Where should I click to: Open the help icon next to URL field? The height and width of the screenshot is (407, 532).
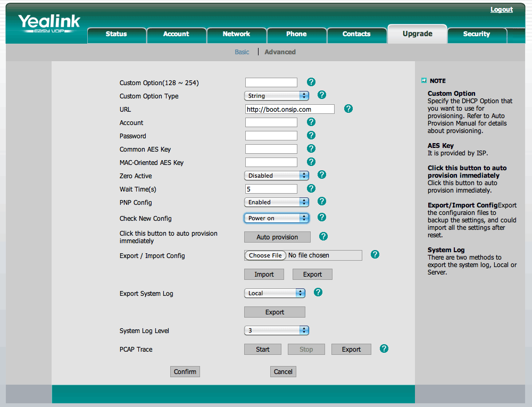[348, 108]
